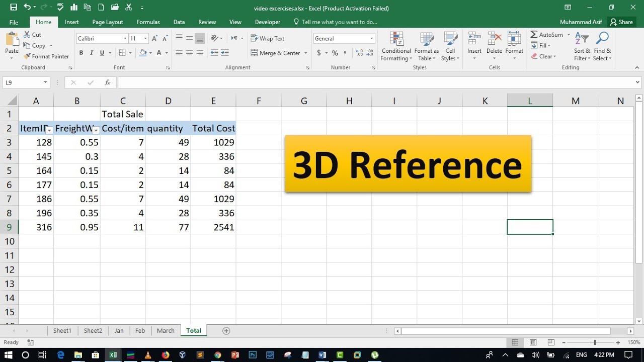Viewport: 644px width, 362px height.
Task: Decrease font size with smaller A icon
Action: click(x=166, y=39)
